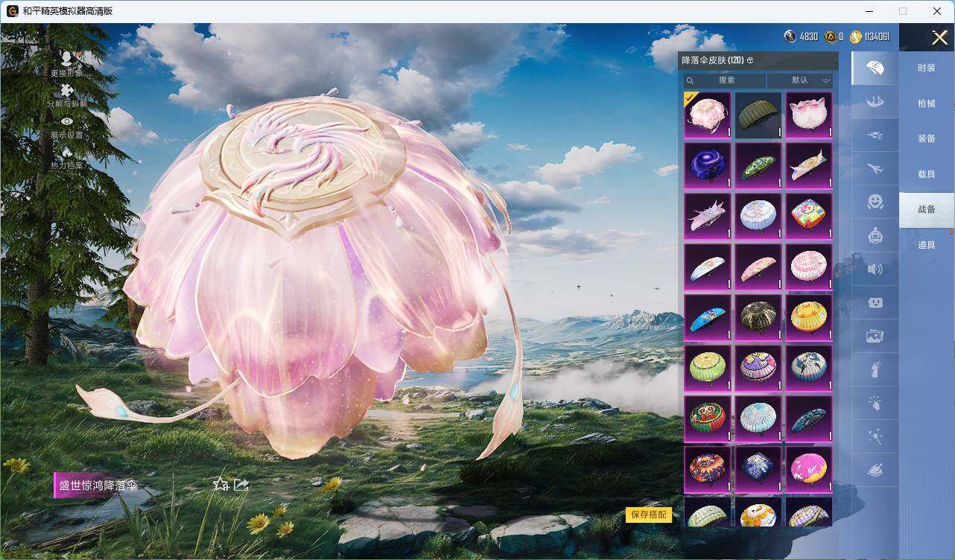Select the magic wand effects category icon
955x560 pixels.
(875, 437)
